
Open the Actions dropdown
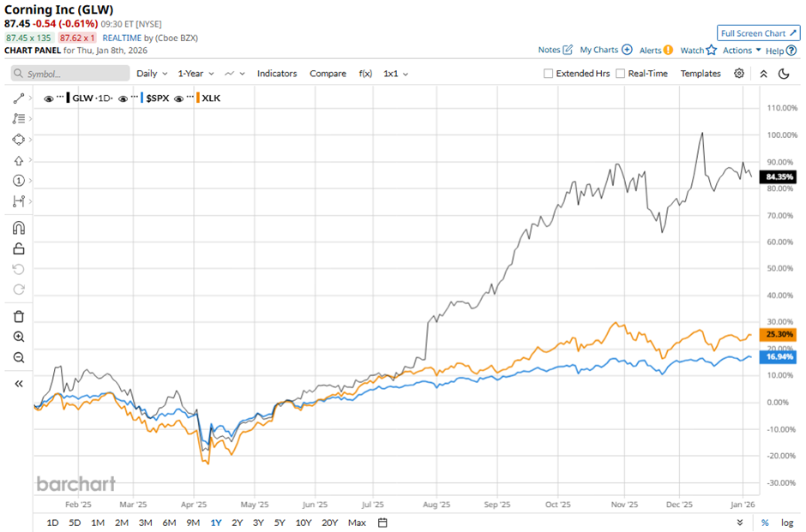click(742, 50)
